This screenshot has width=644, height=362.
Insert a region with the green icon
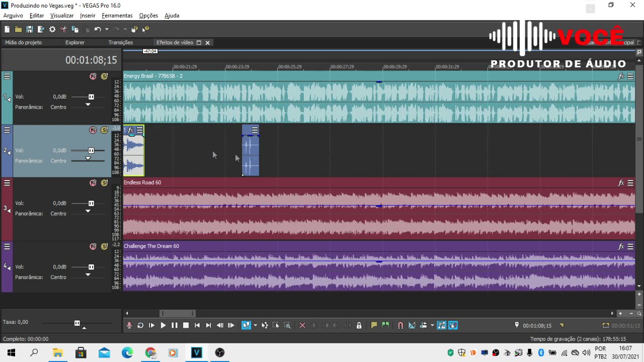(x=385, y=325)
